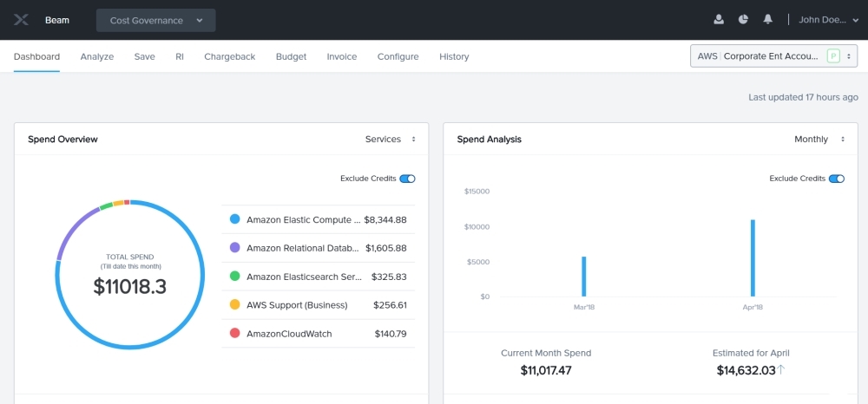Viewport: 868px width, 404px height.
Task: Open the Monthly dropdown in Spend Analysis
Action: point(819,140)
